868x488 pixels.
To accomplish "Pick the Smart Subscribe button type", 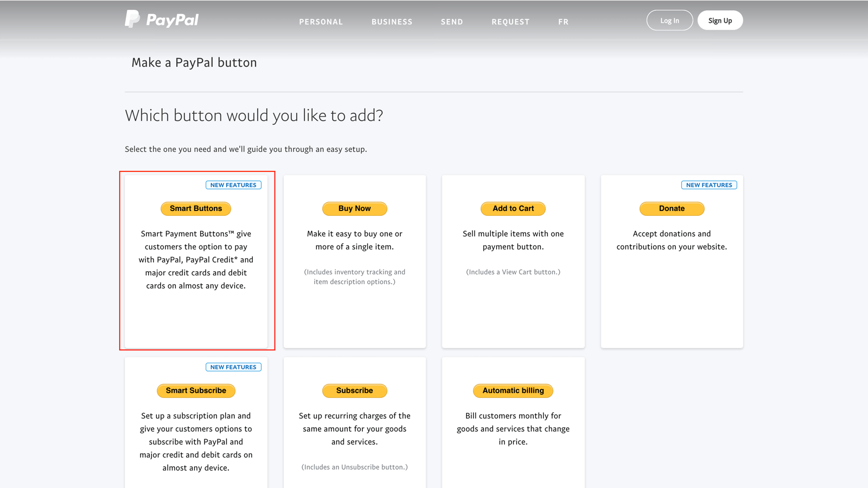I will click(x=195, y=390).
